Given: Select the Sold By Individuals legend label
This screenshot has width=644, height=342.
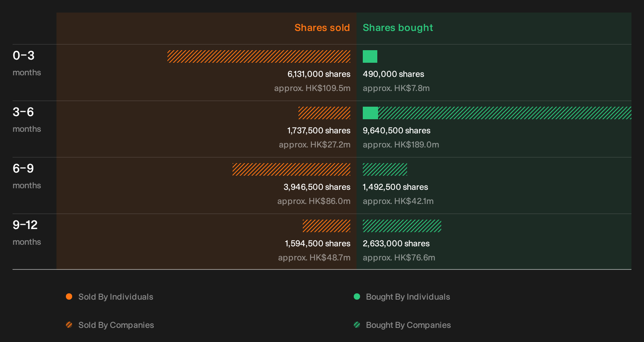Looking at the screenshot, I should click(x=116, y=297).
